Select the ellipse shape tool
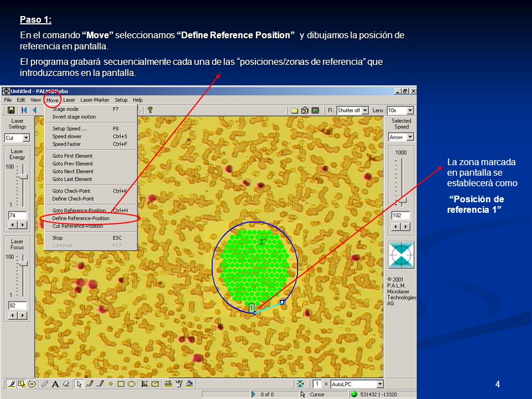The width and height of the screenshot is (532, 399). tap(131, 384)
